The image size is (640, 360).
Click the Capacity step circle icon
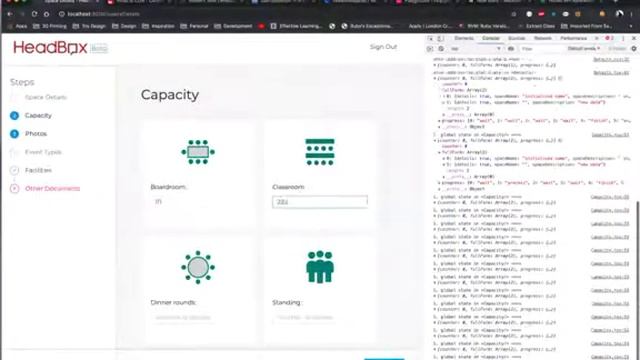click(14, 116)
